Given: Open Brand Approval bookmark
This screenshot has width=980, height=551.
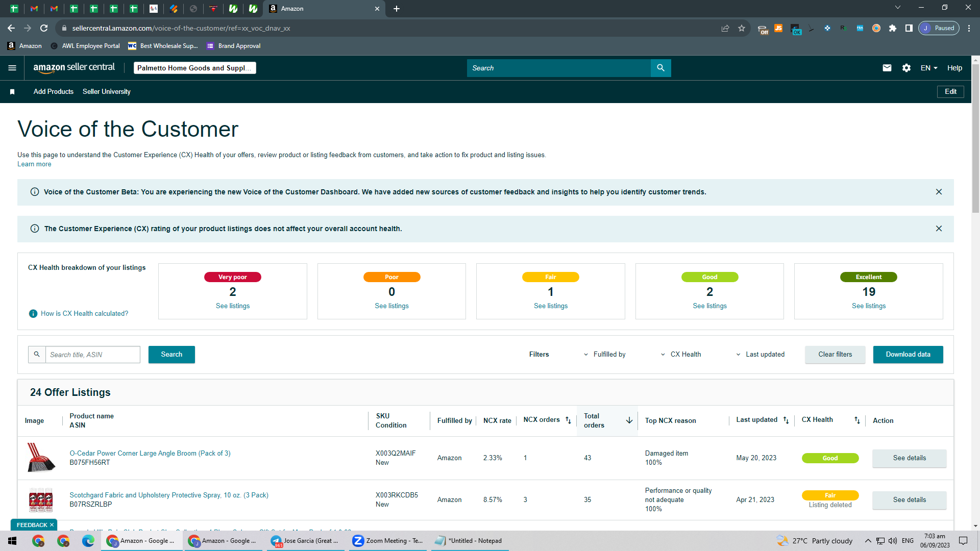Looking at the screenshot, I should (234, 46).
